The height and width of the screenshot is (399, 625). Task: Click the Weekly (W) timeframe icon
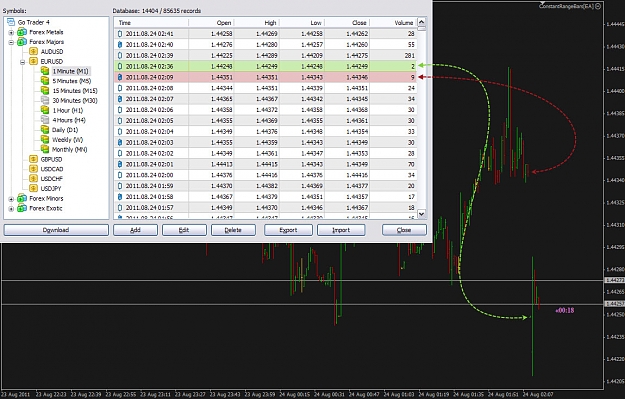45,140
